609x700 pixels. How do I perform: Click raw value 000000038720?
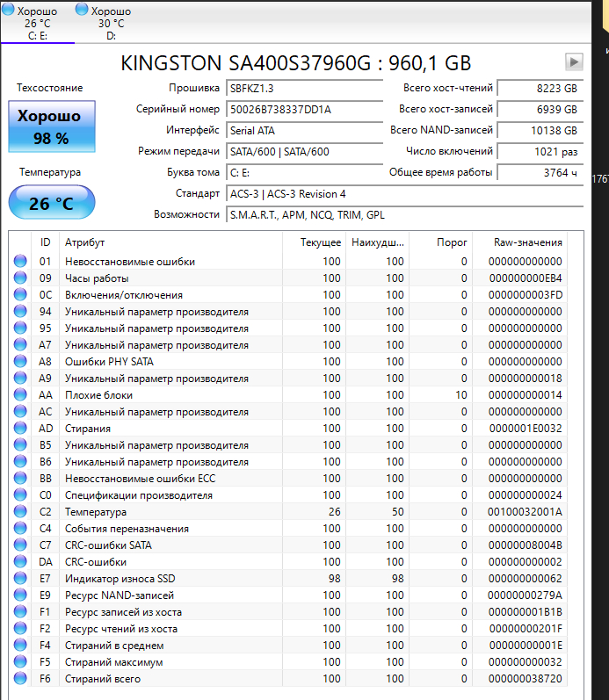tap(526, 679)
